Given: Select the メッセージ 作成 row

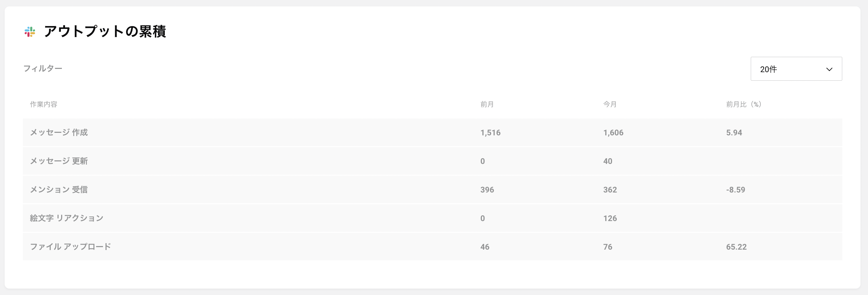Looking at the screenshot, I should point(433,132).
